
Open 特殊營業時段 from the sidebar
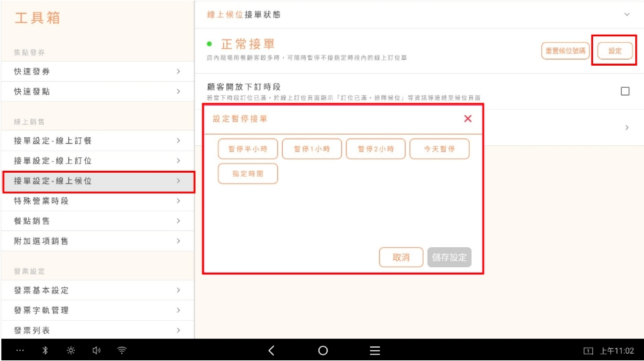pyautogui.click(x=97, y=201)
